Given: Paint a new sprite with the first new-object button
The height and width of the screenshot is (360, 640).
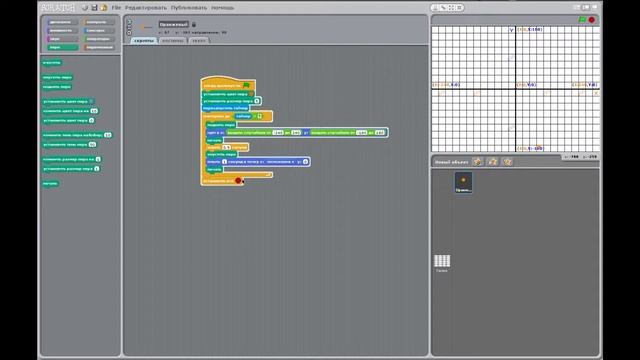Looking at the screenshot, I should tap(477, 162).
